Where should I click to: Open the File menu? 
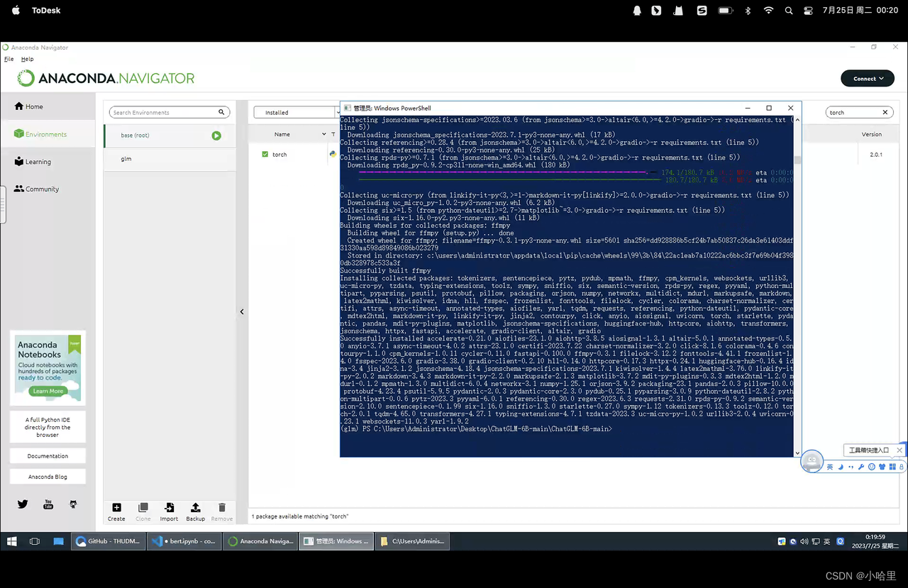coord(9,59)
